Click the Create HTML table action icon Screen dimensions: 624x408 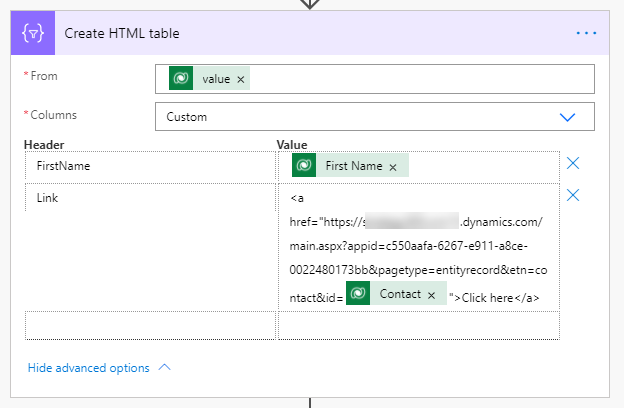click(x=33, y=33)
